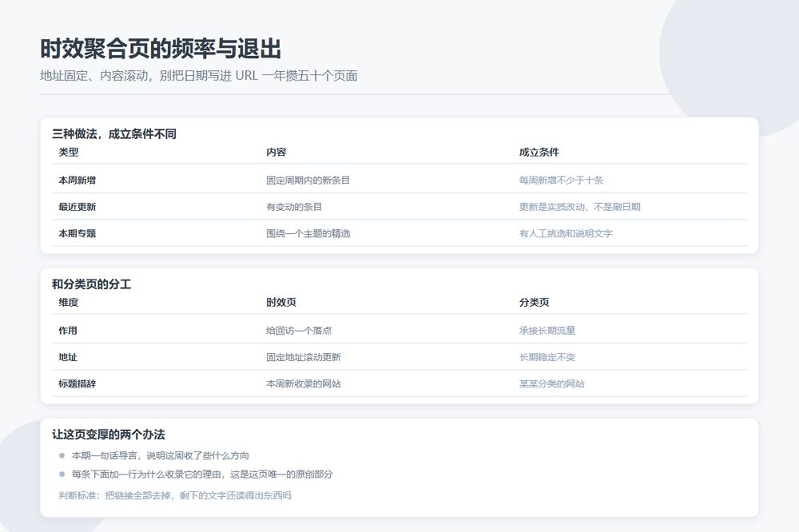Click the bullet starting with 每条下面加一行
The image size is (799, 532).
[x=202, y=474]
